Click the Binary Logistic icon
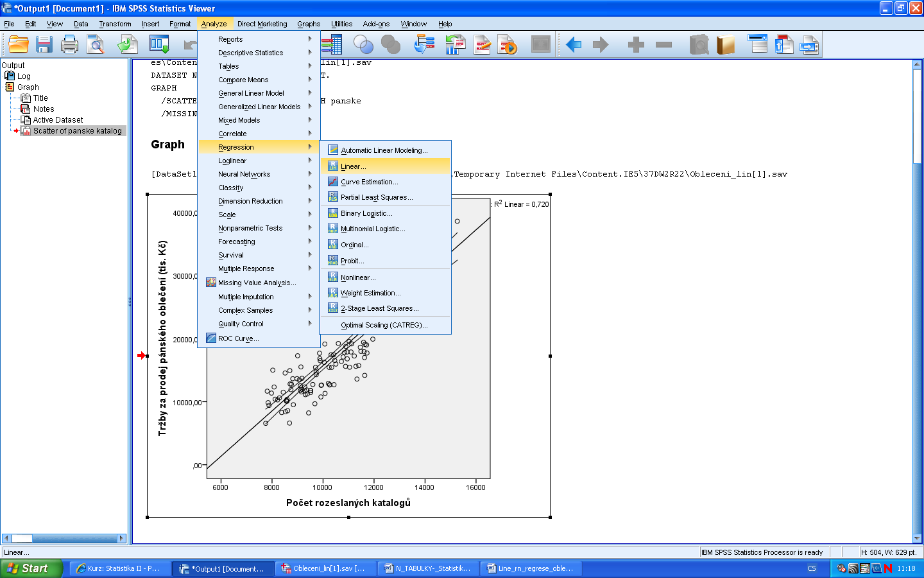Viewport: 924px width, 578px height. point(333,213)
